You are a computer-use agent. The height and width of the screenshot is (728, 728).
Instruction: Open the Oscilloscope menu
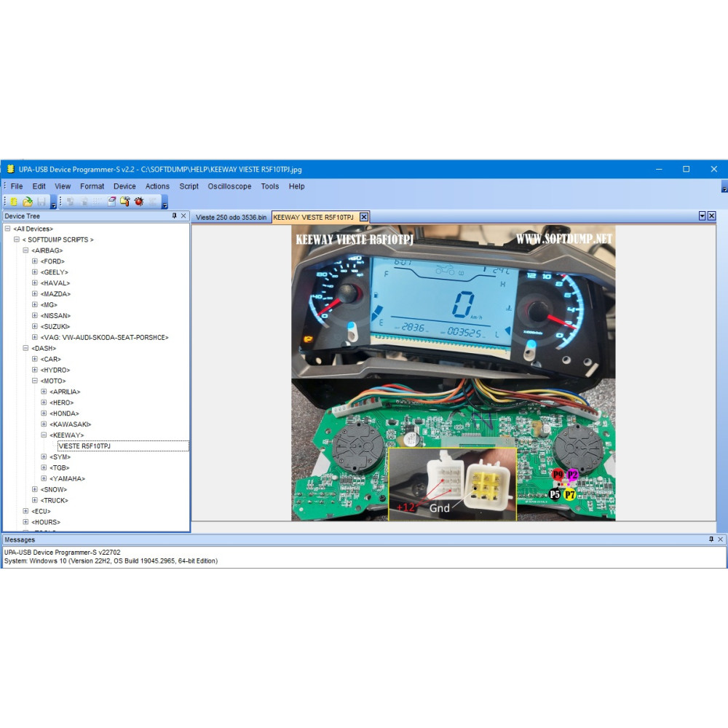[229, 186]
